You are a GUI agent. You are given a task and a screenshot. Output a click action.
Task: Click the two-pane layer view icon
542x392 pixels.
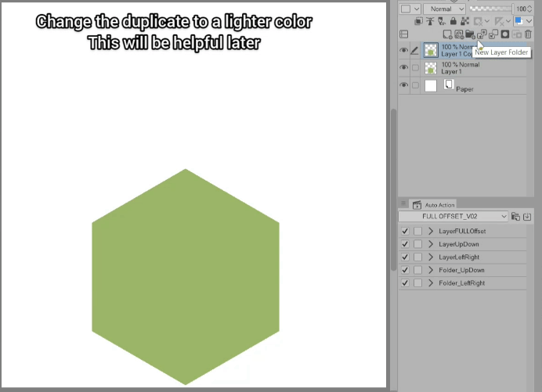coord(403,34)
